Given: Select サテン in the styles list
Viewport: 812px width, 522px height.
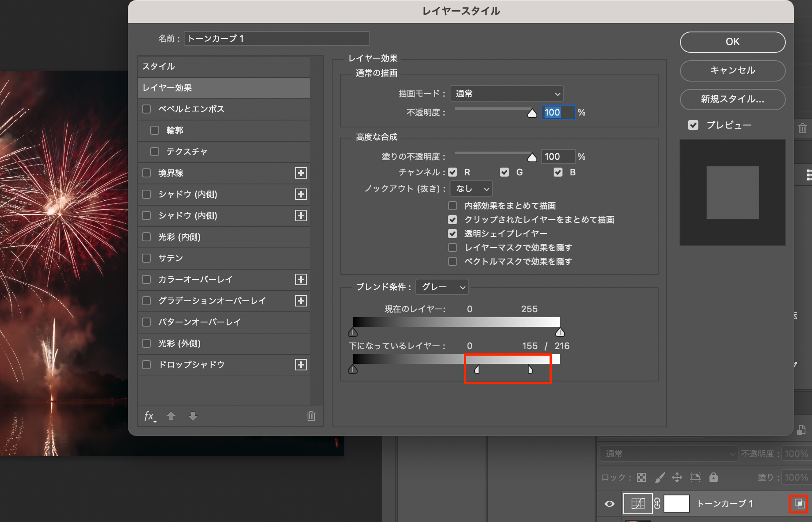Looking at the screenshot, I should coord(171,258).
